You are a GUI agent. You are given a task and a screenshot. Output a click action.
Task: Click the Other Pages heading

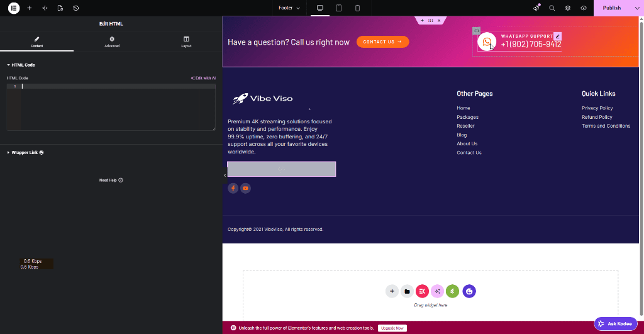click(x=474, y=94)
